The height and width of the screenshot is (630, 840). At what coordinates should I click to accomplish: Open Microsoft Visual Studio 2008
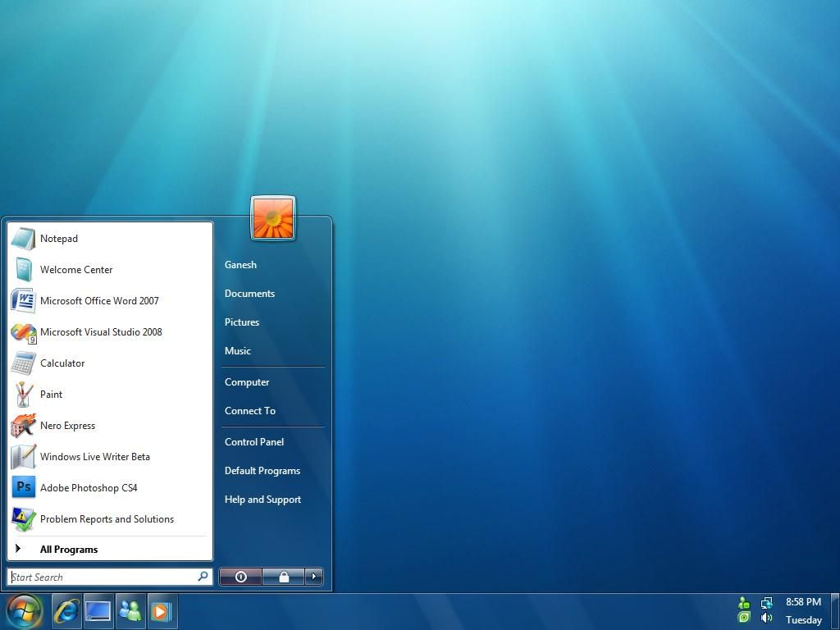(102, 332)
